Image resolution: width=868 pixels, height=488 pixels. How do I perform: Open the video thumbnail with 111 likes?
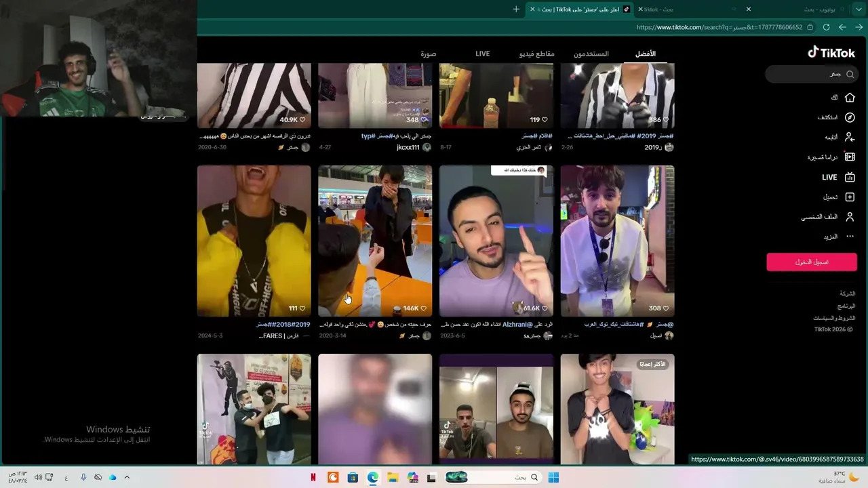254,241
